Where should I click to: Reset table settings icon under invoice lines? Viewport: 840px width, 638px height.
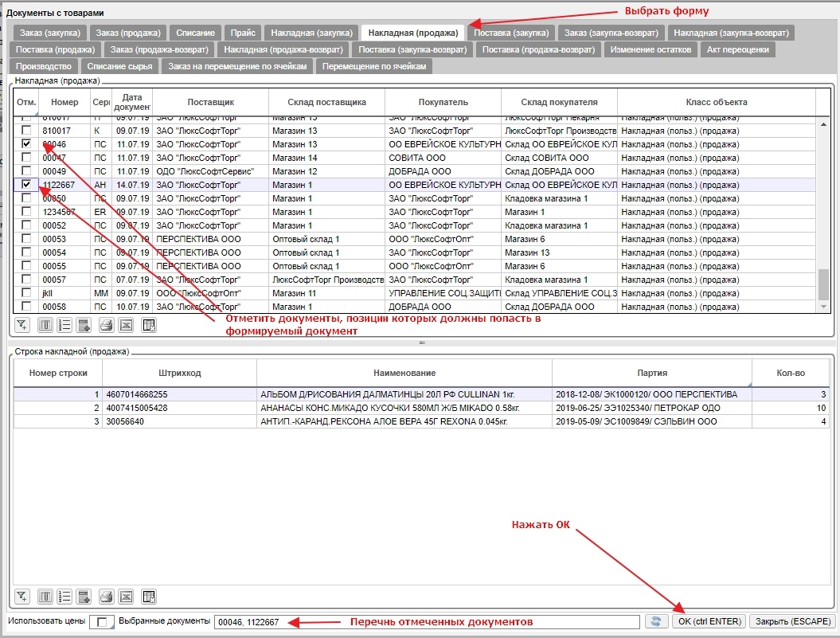(x=148, y=596)
